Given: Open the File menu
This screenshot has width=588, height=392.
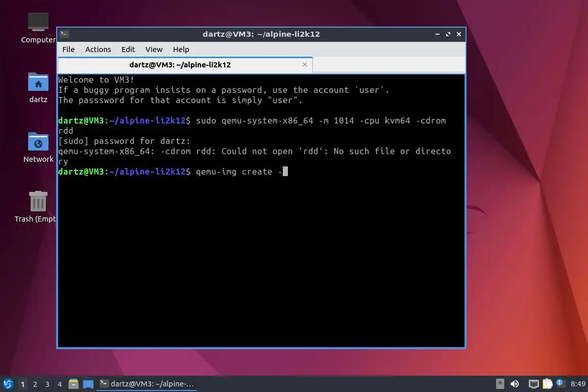Looking at the screenshot, I should [x=68, y=50].
